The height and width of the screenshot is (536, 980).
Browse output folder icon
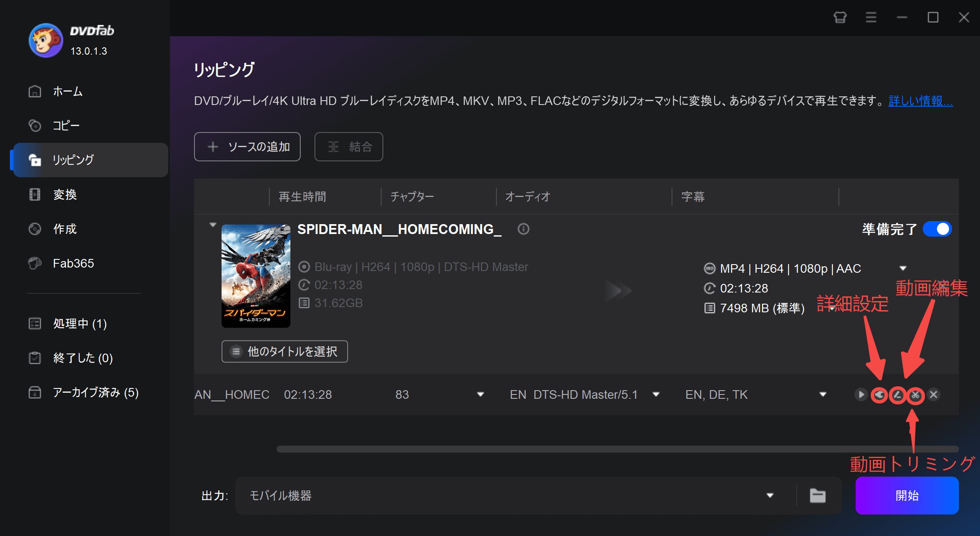pos(818,496)
